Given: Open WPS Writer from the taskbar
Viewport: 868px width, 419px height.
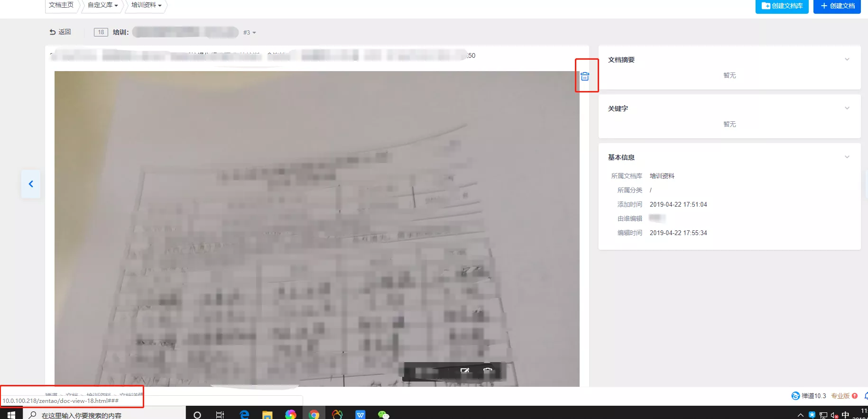Looking at the screenshot, I should [x=360, y=415].
